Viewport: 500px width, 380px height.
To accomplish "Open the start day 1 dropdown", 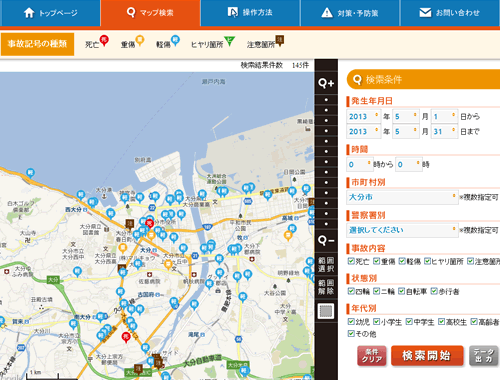I will tap(444, 116).
